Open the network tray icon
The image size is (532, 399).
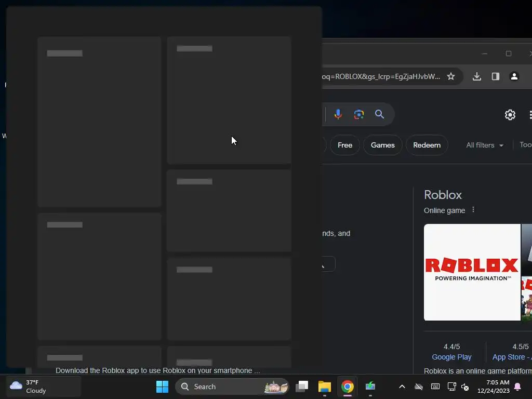(451, 387)
